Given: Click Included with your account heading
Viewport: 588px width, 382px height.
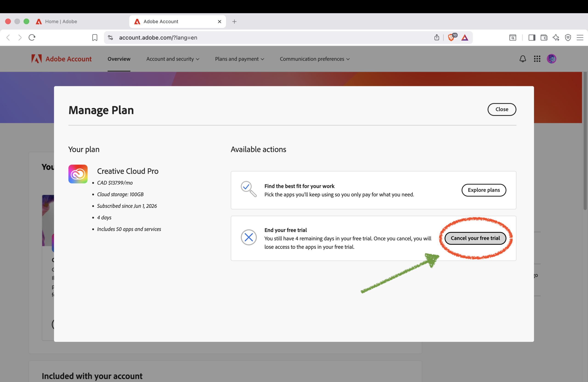Looking at the screenshot, I should [92, 376].
